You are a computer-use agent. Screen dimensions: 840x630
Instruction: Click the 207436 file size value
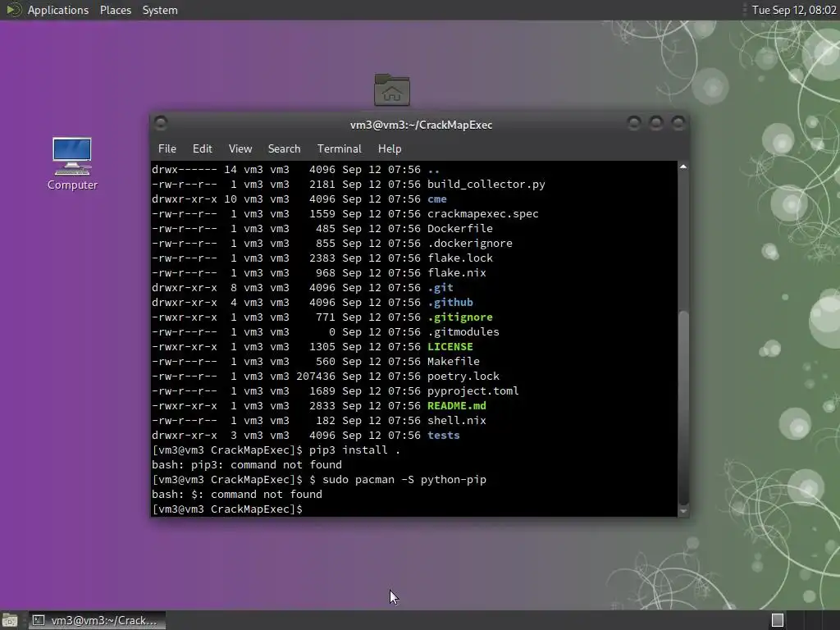tap(316, 376)
